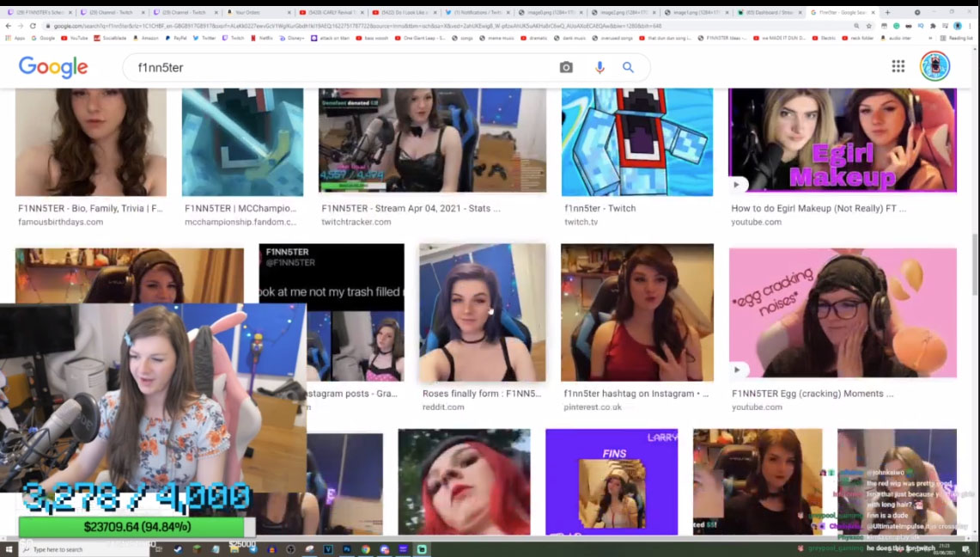Image resolution: width=980 pixels, height=557 pixels.
Task: Open the bass woosh bookmark
Action: (372, 38)
